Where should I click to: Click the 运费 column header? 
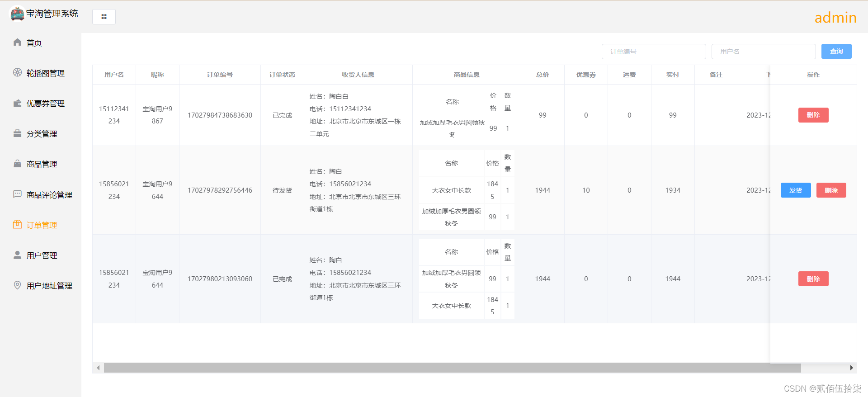point(629,75)
